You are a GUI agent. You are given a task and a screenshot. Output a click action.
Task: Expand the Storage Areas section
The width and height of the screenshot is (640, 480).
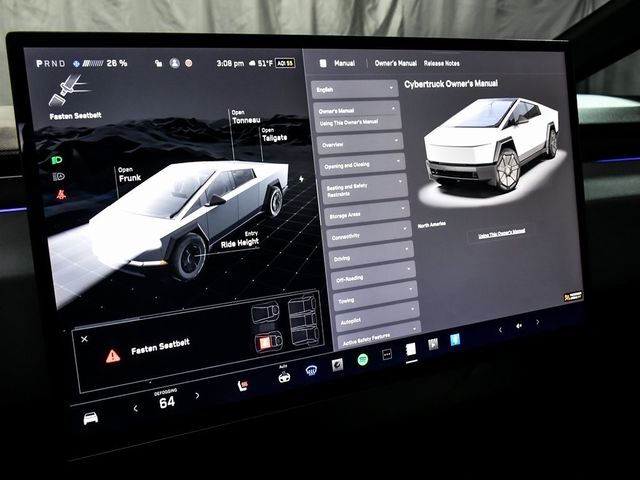click(x=367, y=213)
